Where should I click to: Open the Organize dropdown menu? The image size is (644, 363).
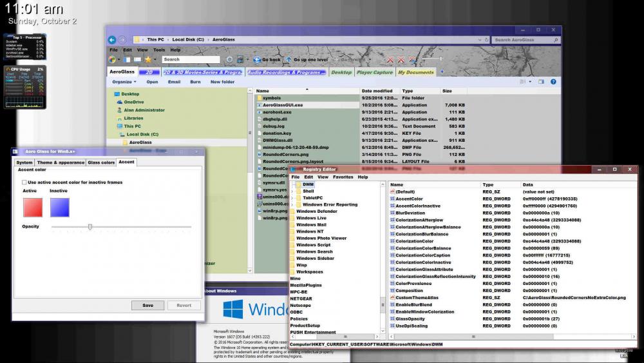click(x=124, y=82)
